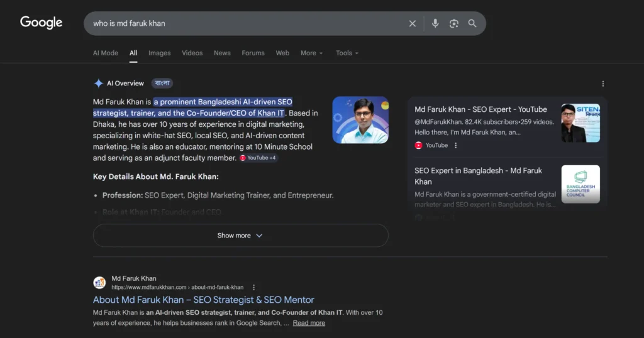
Task: Open the YouTube +4 sources chip
Action: point(258,158)
